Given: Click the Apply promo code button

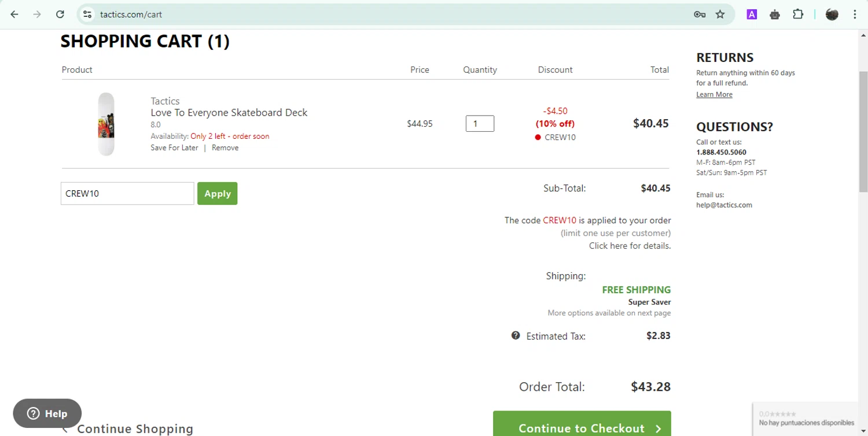Looking at the screenshot, I should (217, 194).
